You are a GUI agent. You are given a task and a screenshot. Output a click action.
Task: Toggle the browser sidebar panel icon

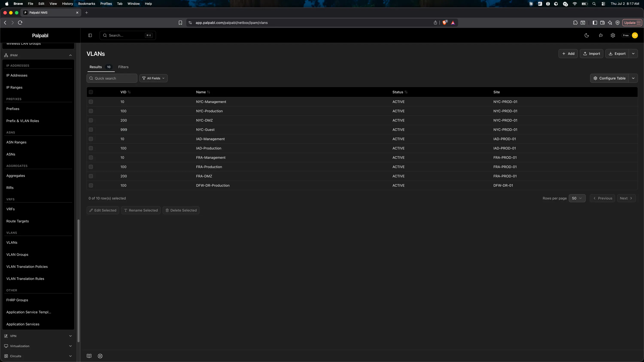pos(595,23)
